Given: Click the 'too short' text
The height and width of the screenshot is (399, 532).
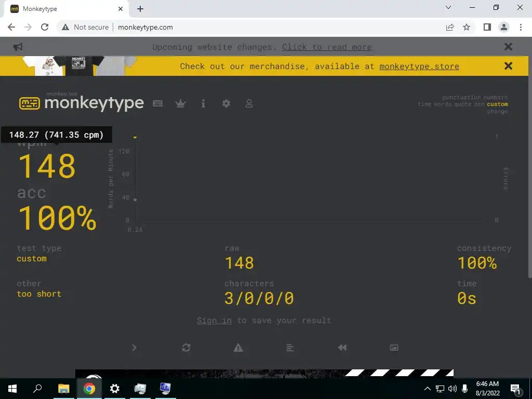Looking at the screenshot, I should pyautogui.click(x=39, y=294).
